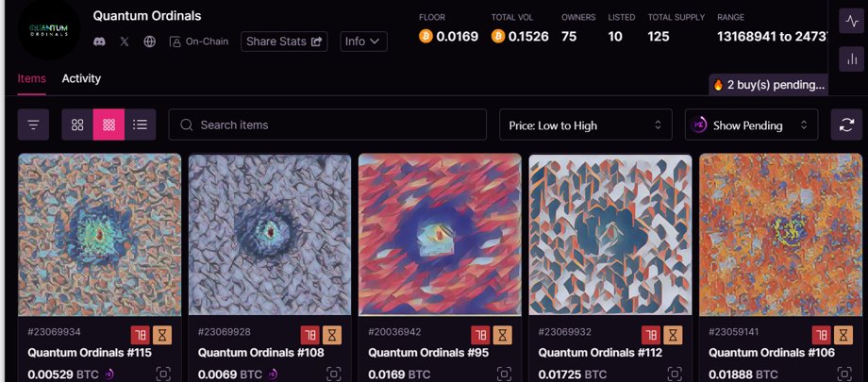Open the filters panel icon
This screenshot has width=868, height=382.
pos(33,125)
